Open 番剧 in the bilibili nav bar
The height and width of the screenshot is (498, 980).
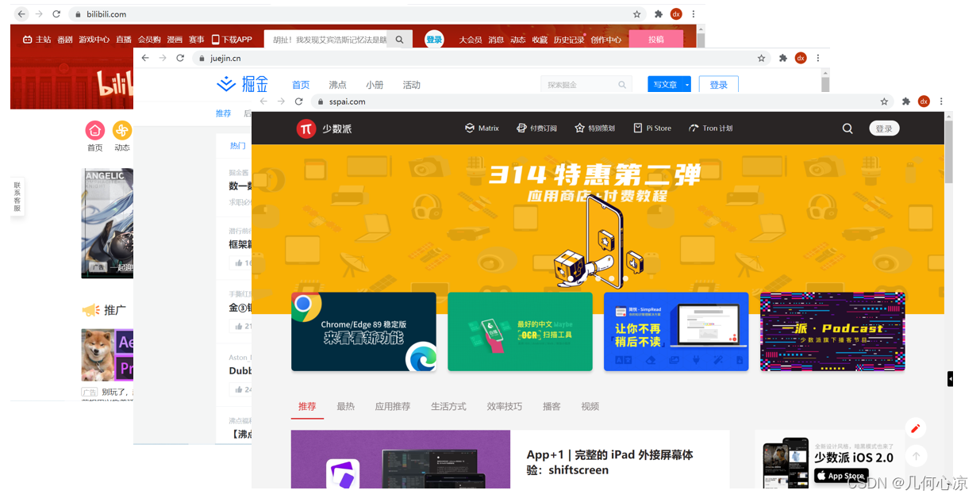click(x=65, y=40)
